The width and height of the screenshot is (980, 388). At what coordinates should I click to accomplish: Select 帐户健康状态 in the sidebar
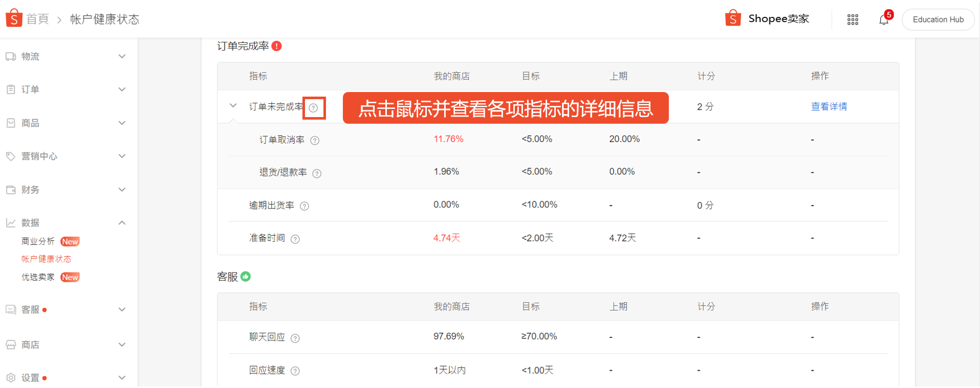click(x=46, y=259)
